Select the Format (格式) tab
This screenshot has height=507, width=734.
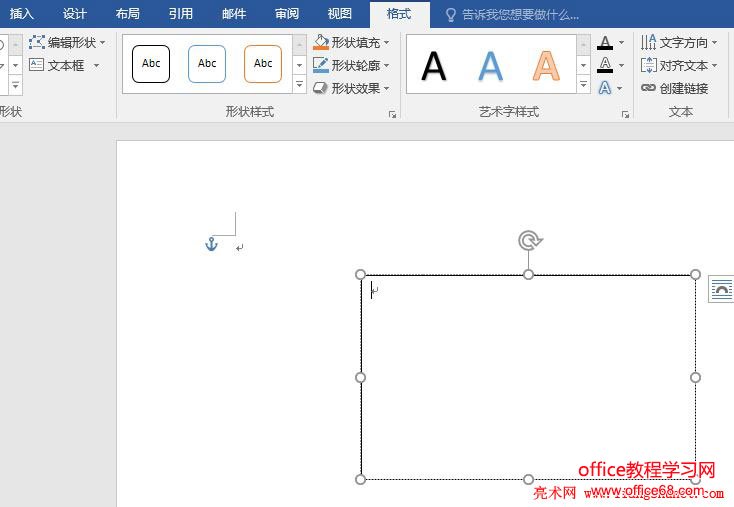coord(399,15)
